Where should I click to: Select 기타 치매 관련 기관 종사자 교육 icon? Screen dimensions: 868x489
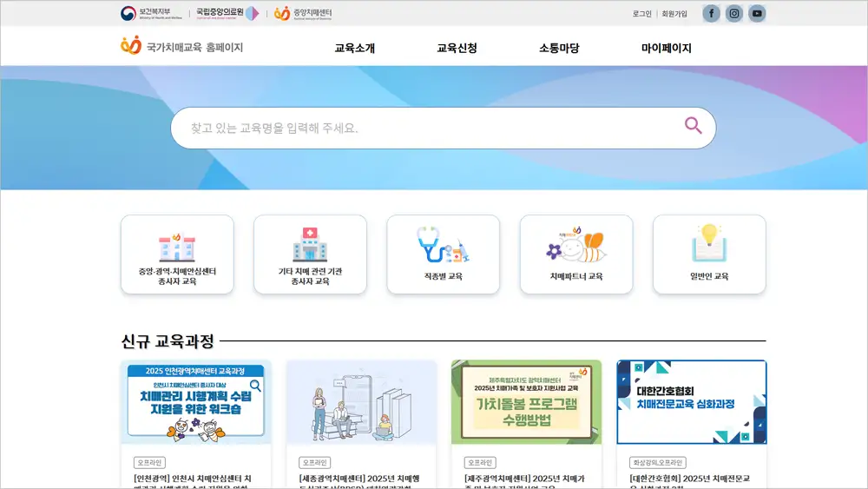pos(310,246)
